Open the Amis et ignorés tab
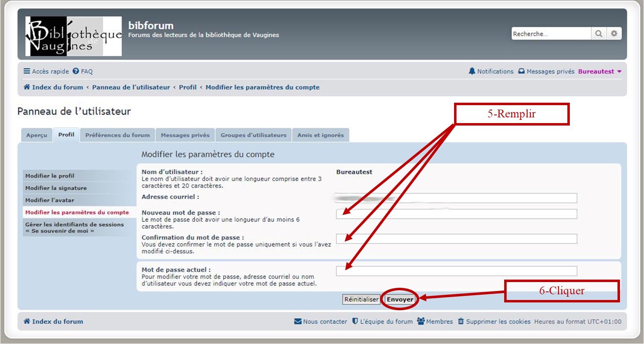 (320, 135)
